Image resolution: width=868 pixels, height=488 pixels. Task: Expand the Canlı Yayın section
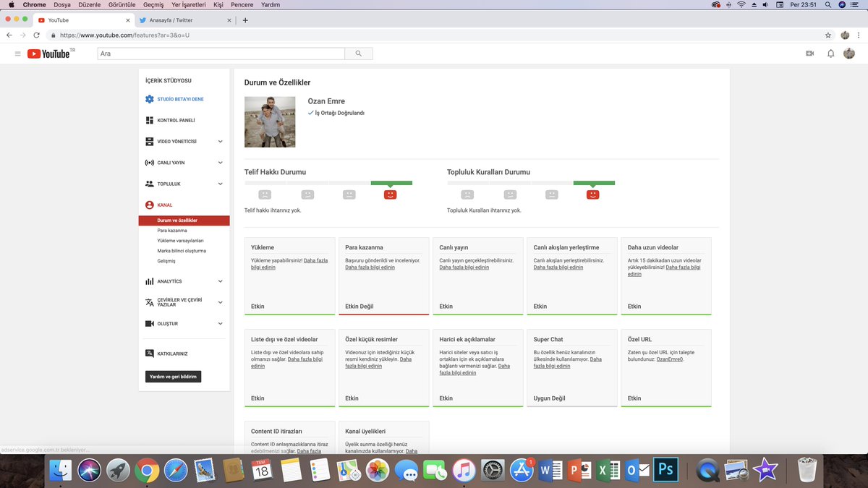coord(221,163)
